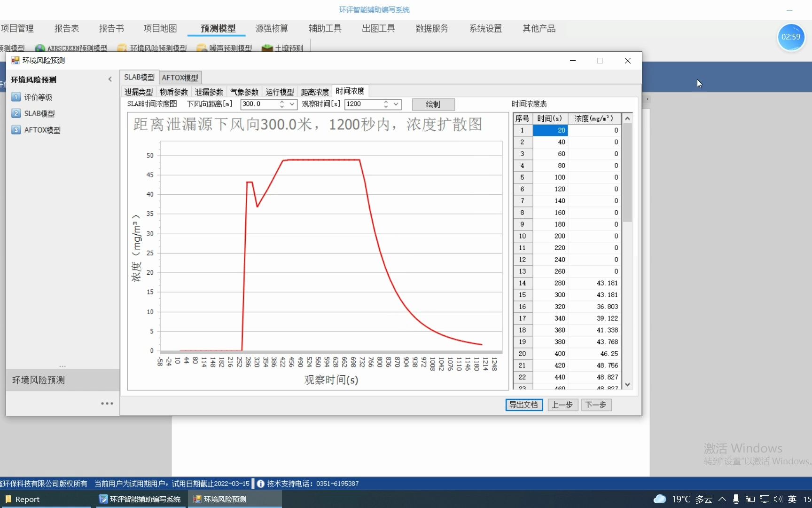Open the 观察时间 value dropdown

396,104
